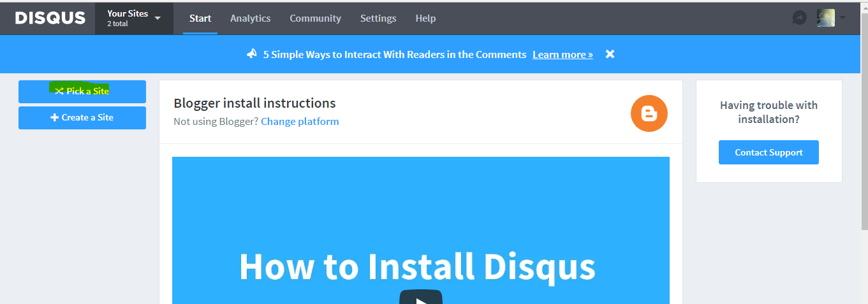Screen dimensions: 868x304
Task: Click the Pick a Site button
Action: click(x=82, y=91)
